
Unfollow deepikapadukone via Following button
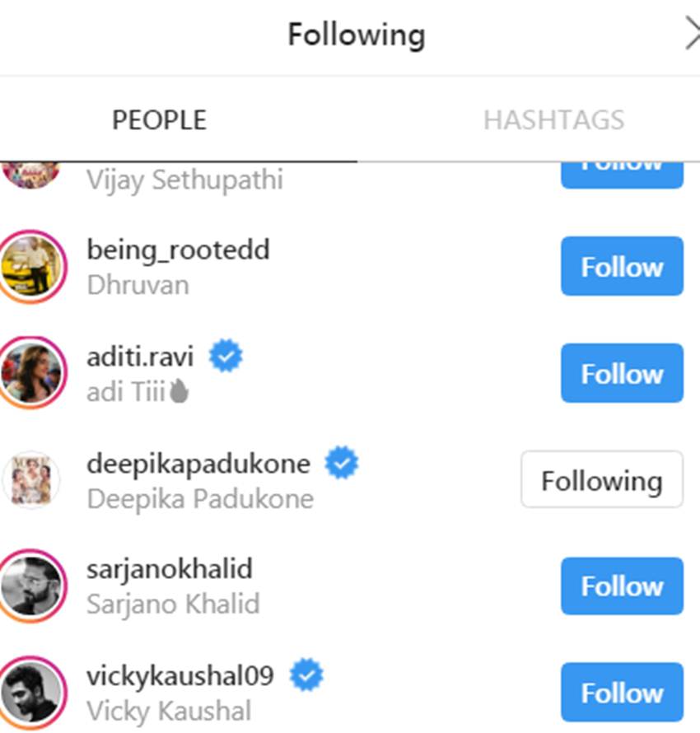[602, 479]
